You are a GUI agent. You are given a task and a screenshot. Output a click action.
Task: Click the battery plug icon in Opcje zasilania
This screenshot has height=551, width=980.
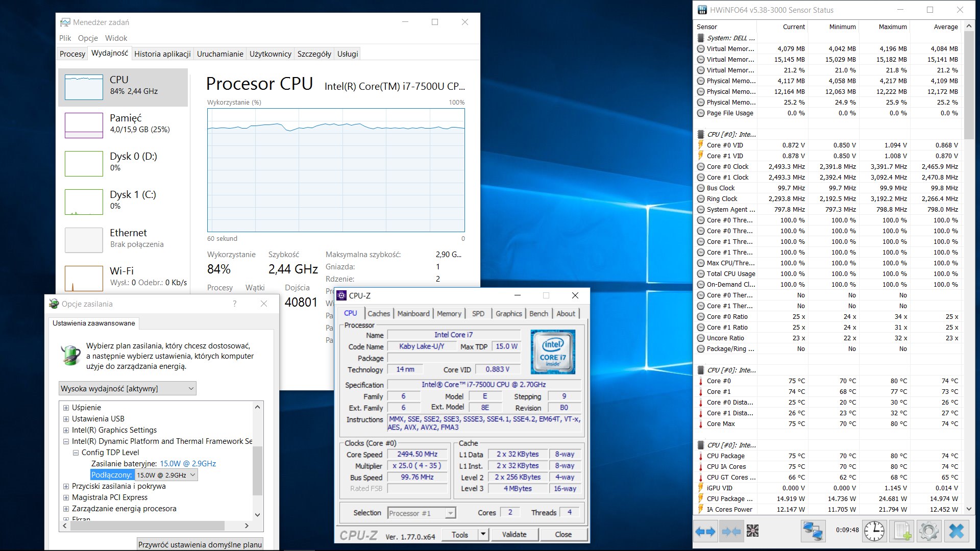pyautogui.click(x=70, y=355)
